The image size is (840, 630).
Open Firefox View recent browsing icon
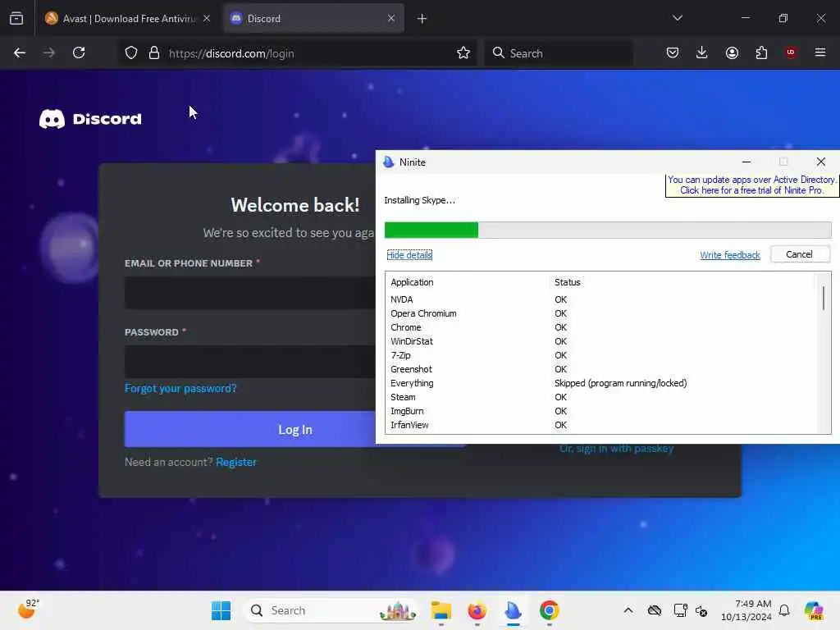coord(16,18)
